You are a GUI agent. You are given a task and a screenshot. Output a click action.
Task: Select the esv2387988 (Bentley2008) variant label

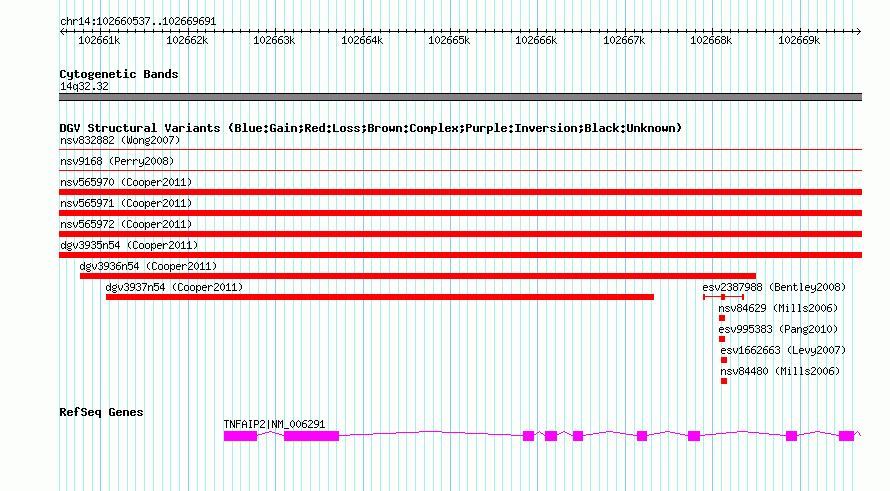[774, 287]
